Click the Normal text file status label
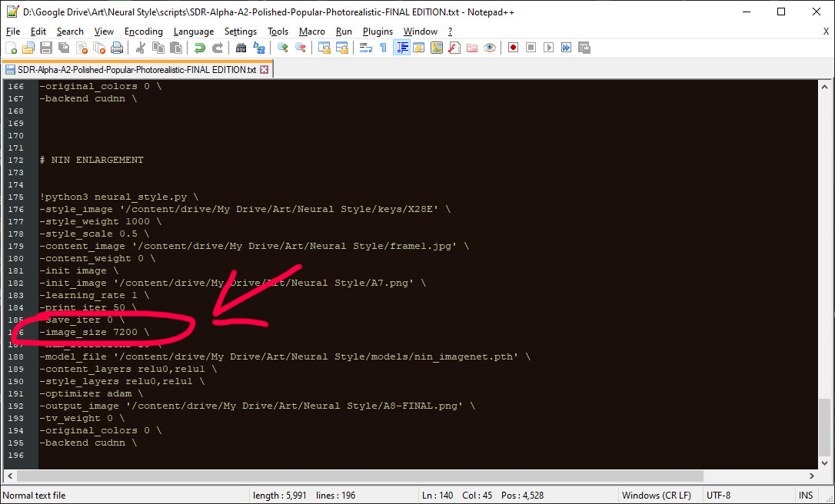Screen dimensions: 835x504 (35, 496)
